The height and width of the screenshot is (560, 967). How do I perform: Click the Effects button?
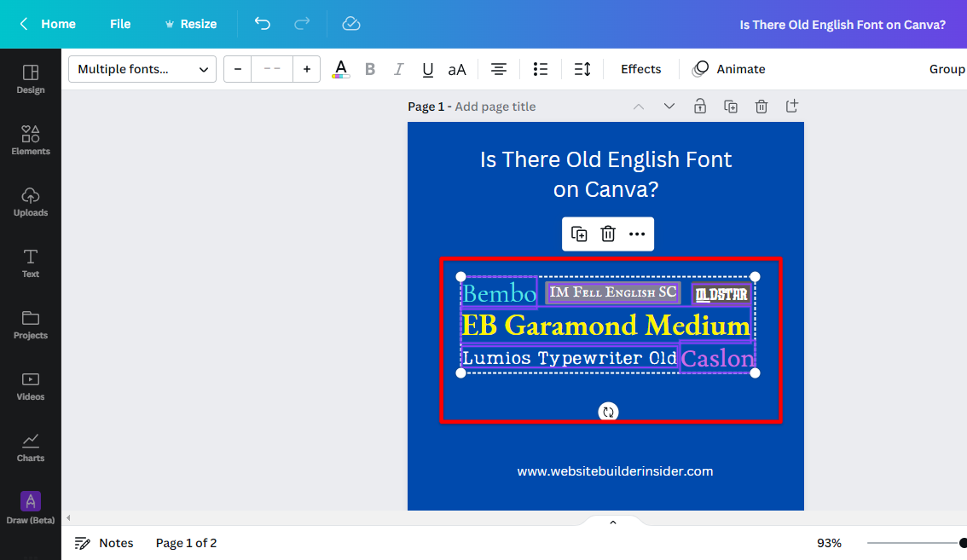point(640,69)
